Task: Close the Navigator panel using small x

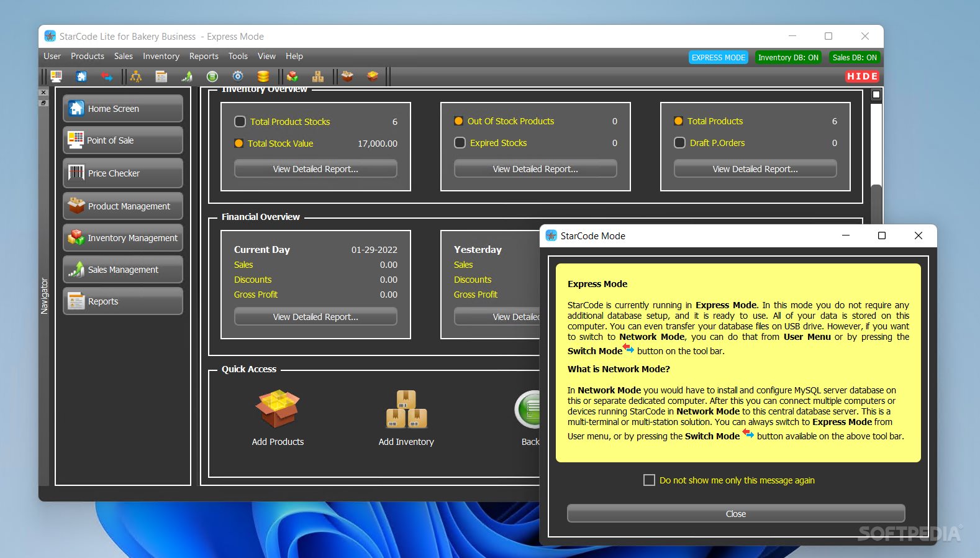Action: [x=43, y=93]
